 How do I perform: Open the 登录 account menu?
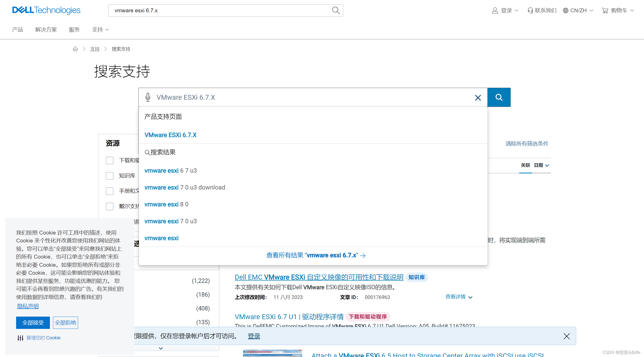505,10
